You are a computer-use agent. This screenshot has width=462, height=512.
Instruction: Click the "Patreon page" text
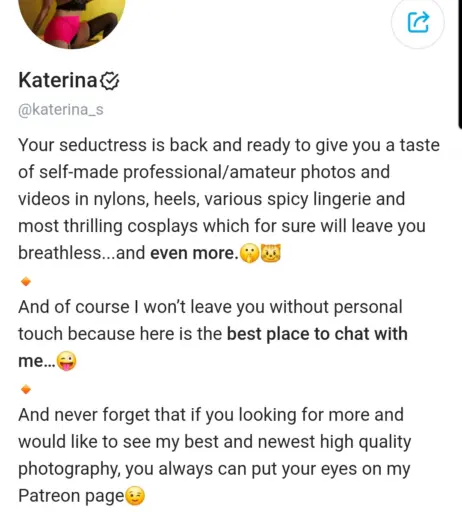pyautogui.click(x=71, y=496)
